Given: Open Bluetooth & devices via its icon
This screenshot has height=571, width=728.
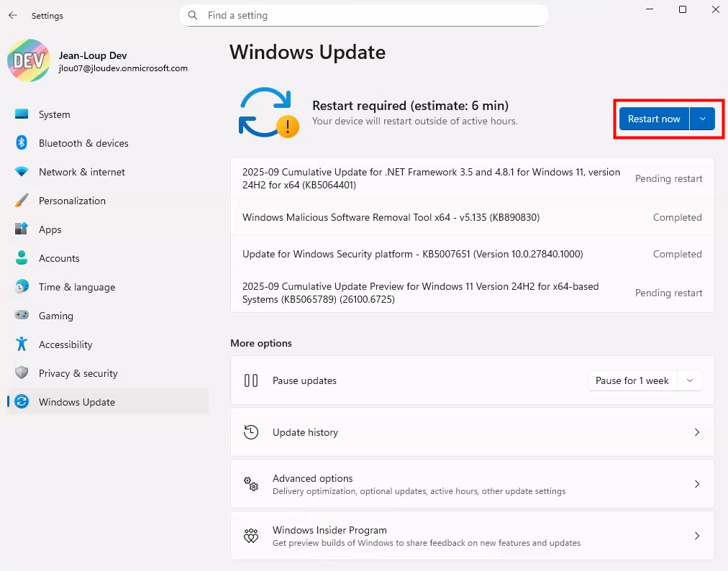Looking at the screenshot, I should (22, 143).
